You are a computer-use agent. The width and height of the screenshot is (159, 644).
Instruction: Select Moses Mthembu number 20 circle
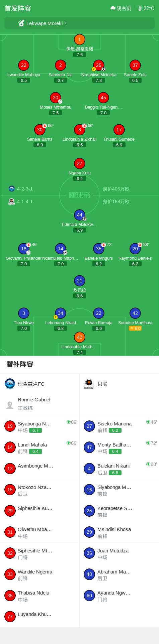(56, 98)
